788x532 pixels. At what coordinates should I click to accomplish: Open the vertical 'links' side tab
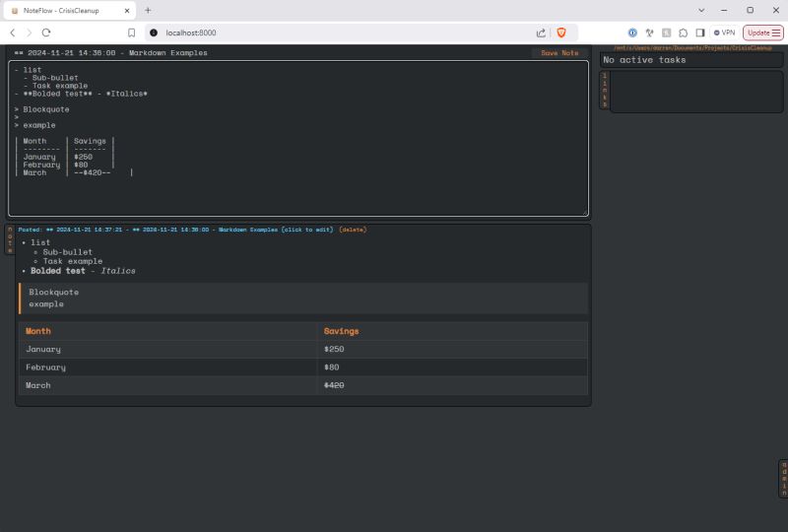pyautogui.click(x=605, y=90)
